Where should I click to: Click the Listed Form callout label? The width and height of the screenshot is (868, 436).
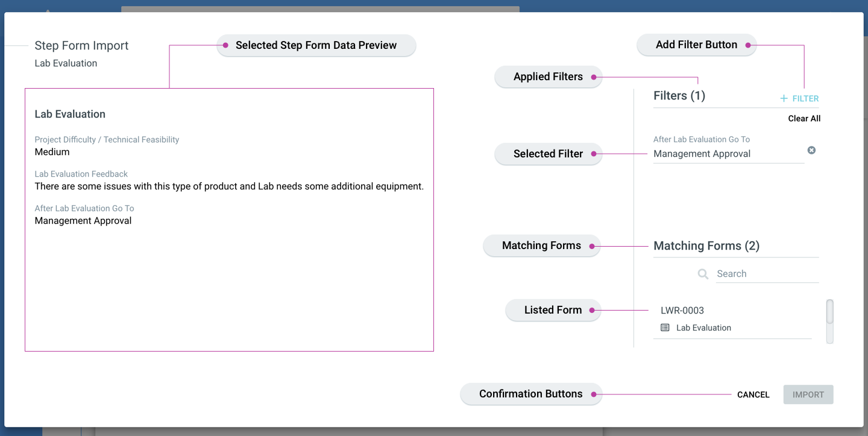click(x=553, y=310)
